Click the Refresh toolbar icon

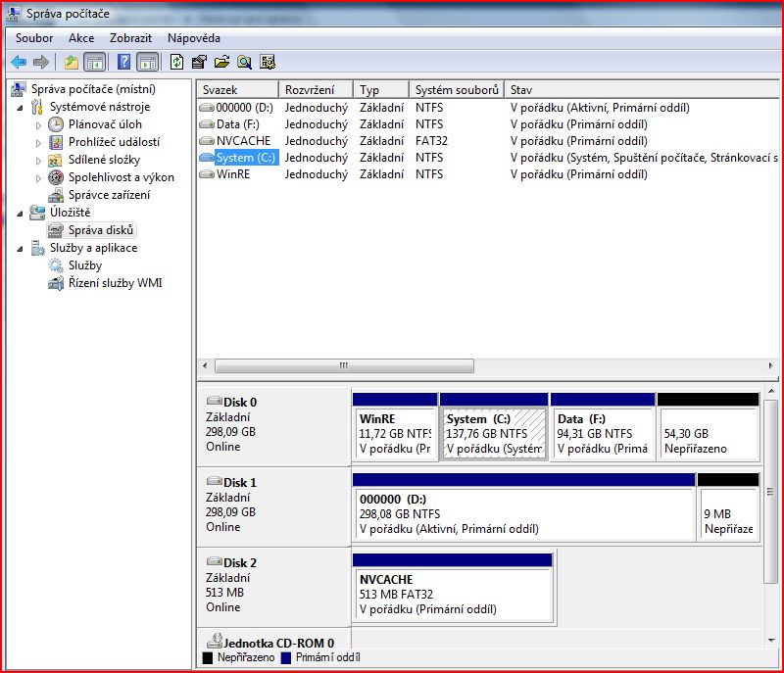pyautogui.click(x=176, y=63)
